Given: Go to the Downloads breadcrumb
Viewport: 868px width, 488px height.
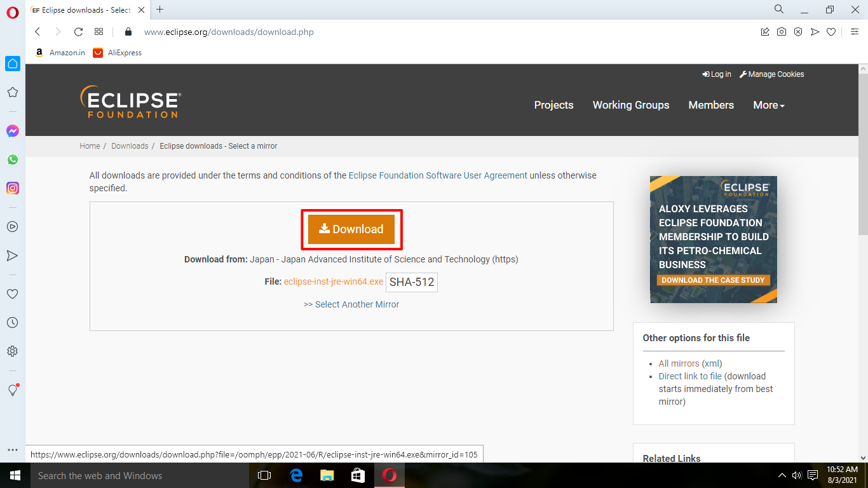Looking at the screenshot, I should 130,146.
